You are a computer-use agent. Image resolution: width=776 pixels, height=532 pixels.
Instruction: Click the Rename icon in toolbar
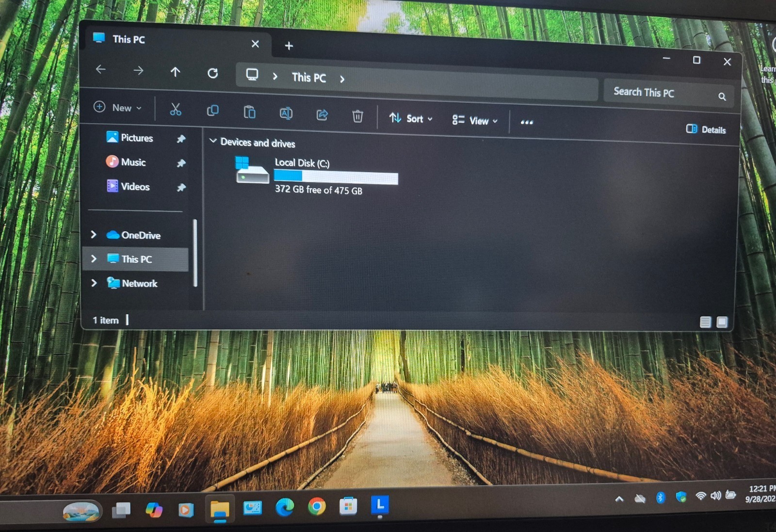point(286,113)
